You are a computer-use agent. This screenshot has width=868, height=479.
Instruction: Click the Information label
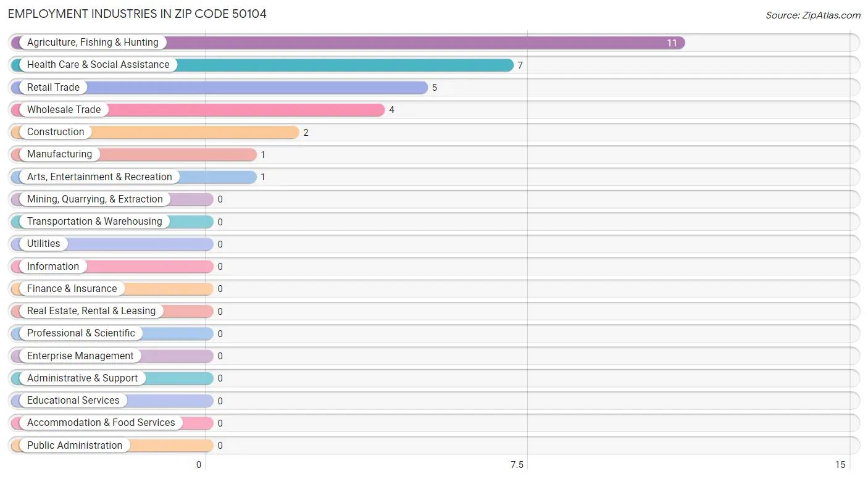tap(53, 267)
